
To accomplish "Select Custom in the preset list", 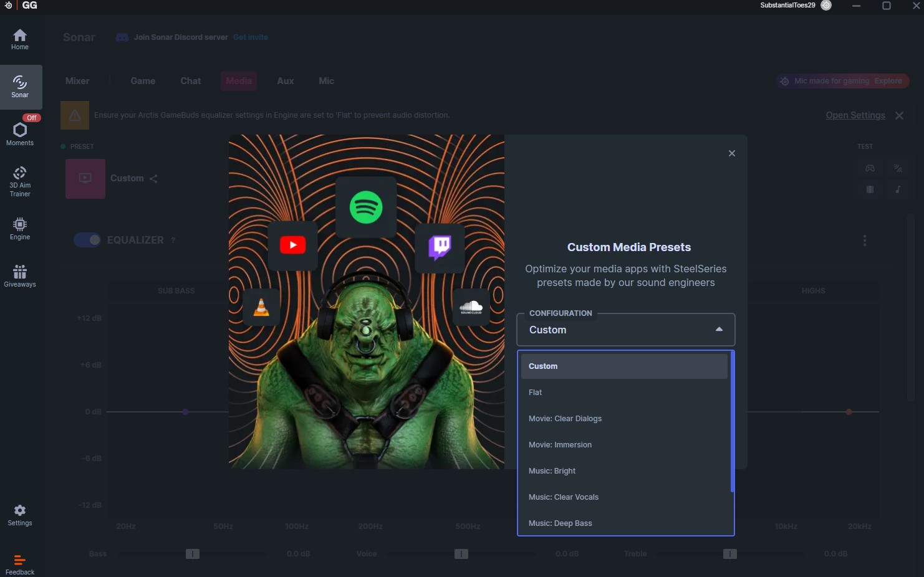I will [x=624, y=366].
